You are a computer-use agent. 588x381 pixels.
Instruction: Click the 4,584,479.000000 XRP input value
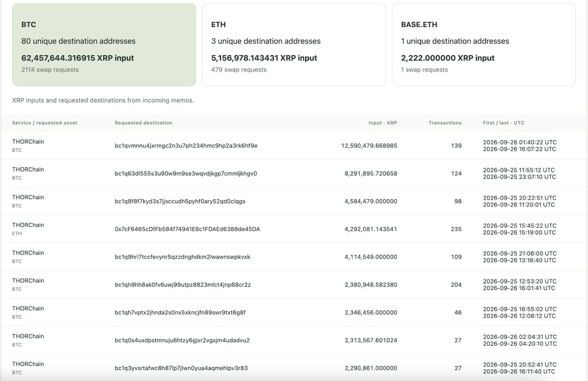point(371,201)
